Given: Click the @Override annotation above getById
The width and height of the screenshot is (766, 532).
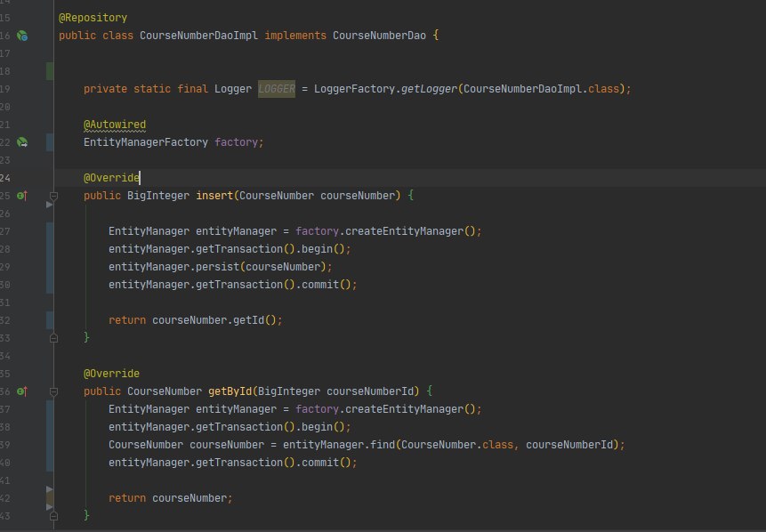Looking at the screenshot, I should click(111, 374).
